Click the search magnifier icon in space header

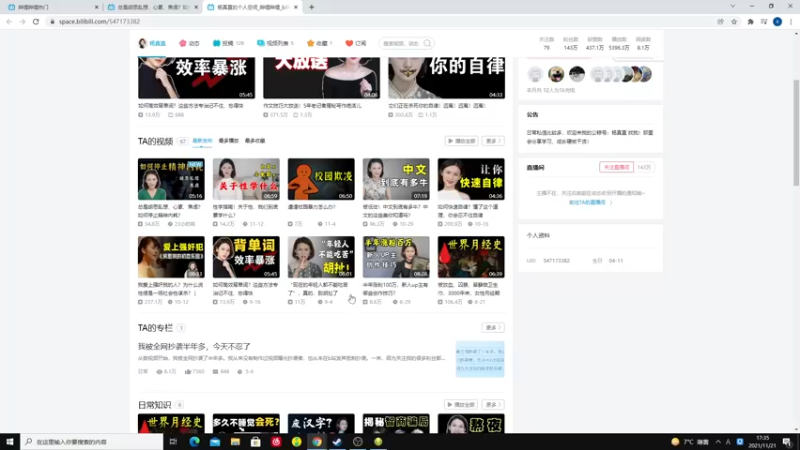(428, 43)
